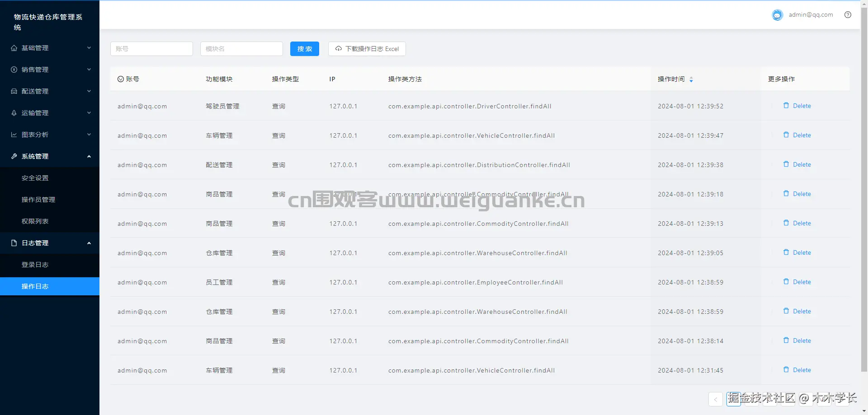This screenshot has height=415, width=868.
Task: Delete the 员工管理 log at 12:38:59
Action: (x=797, y=282)
